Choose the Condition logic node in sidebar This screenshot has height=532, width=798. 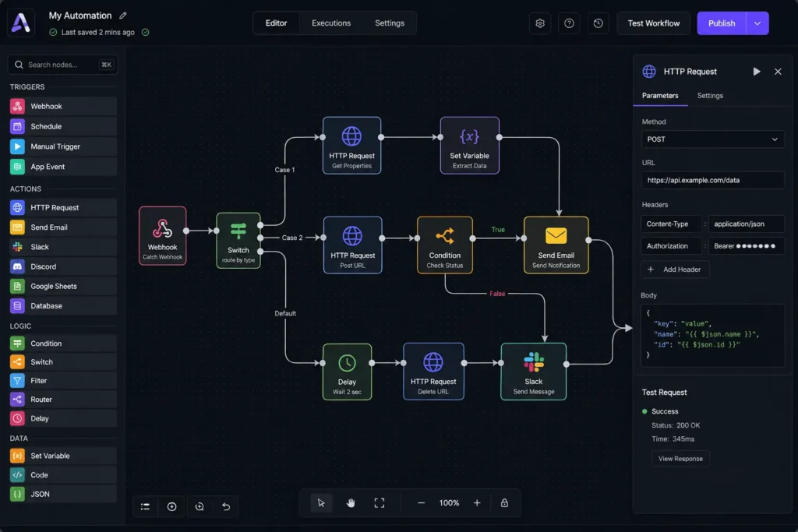(63, 344)
